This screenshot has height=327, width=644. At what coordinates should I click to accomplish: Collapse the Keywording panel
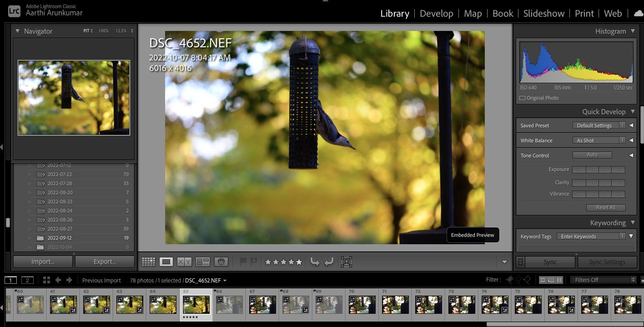coord(633,222)
